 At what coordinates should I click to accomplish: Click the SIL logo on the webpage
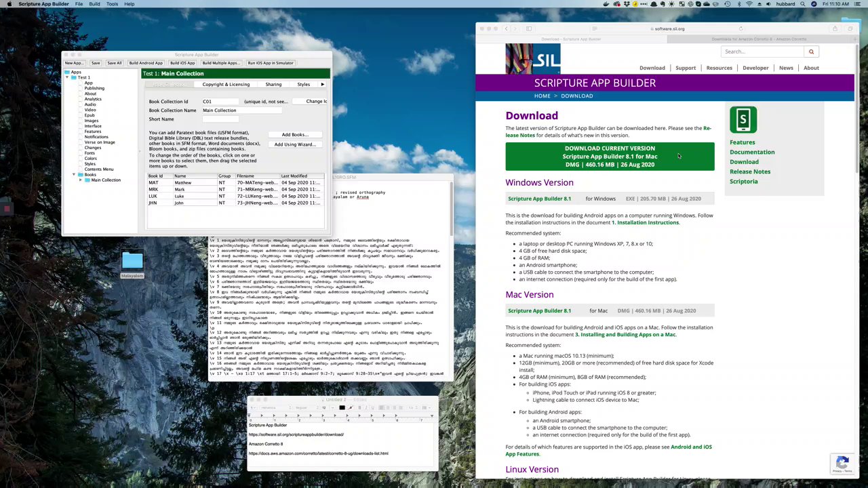point(533,59)
